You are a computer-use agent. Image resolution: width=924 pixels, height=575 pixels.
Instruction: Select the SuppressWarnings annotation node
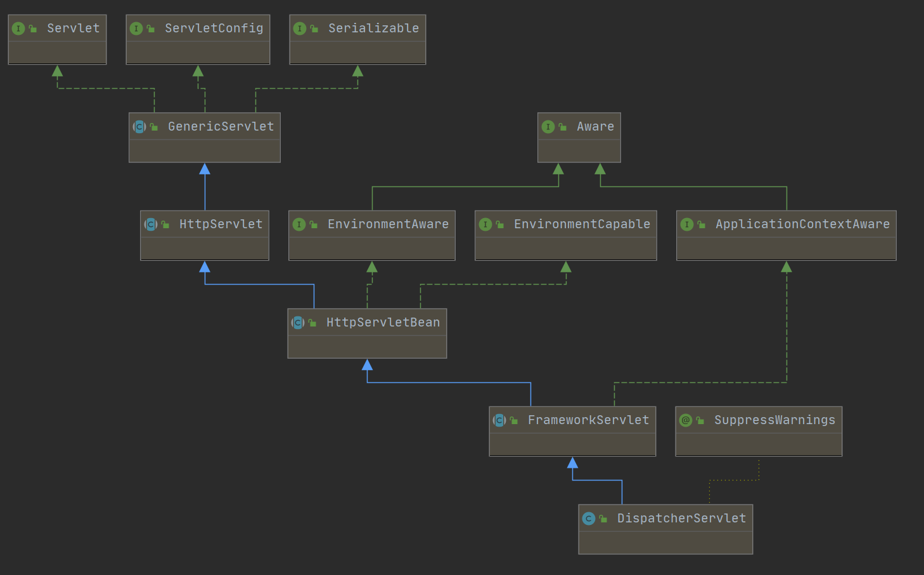point(758,431)
